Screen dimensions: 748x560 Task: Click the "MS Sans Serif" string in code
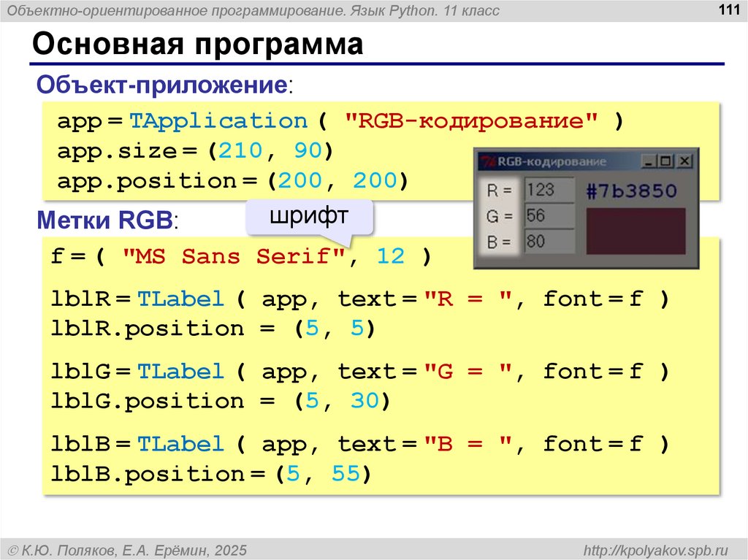pyautogui.click(x=234, y=256)
